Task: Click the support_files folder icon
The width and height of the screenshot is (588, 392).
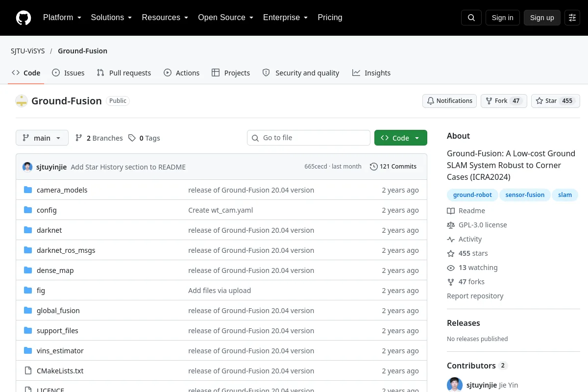Action: 28,330
